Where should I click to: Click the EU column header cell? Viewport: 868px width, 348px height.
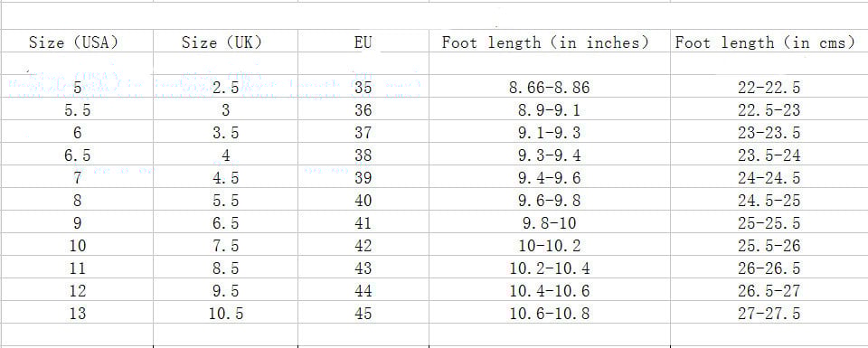click(x=363, y=42)
